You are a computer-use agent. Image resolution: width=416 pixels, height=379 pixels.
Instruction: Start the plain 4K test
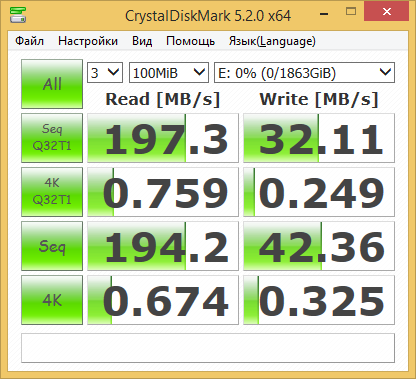click(x=52, y=300)
